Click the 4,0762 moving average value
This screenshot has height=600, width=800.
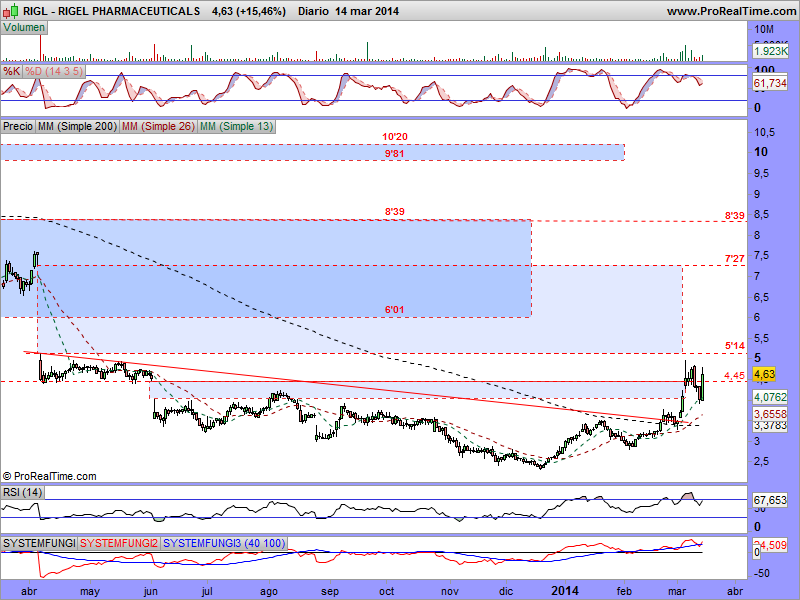770,396
